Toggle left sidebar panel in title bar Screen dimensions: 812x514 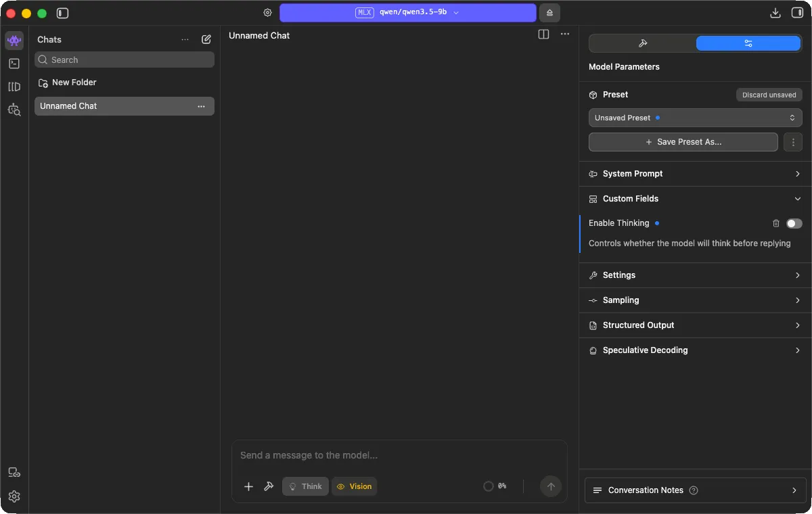[x=62, y=13]
